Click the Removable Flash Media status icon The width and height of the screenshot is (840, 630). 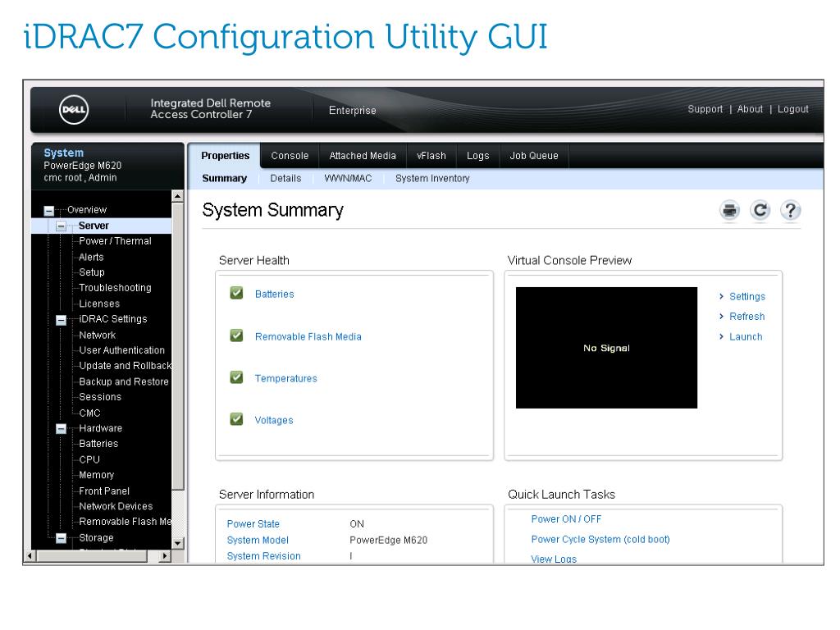[x=236, y=336]
